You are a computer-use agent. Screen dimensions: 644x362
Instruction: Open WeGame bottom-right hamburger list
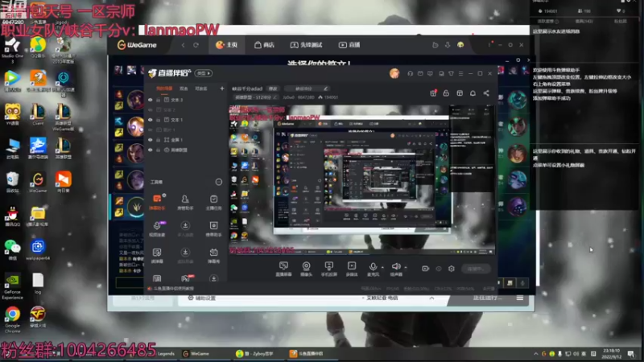tap(520, 298)
